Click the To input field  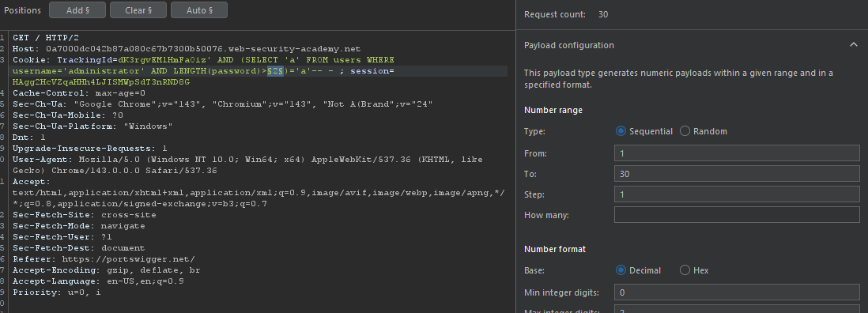[737, 174]
